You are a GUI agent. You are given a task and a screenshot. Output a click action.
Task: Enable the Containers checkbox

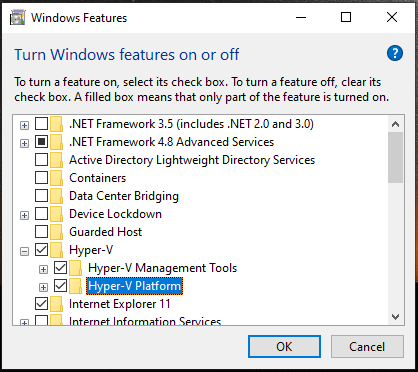tap(41, 178)
